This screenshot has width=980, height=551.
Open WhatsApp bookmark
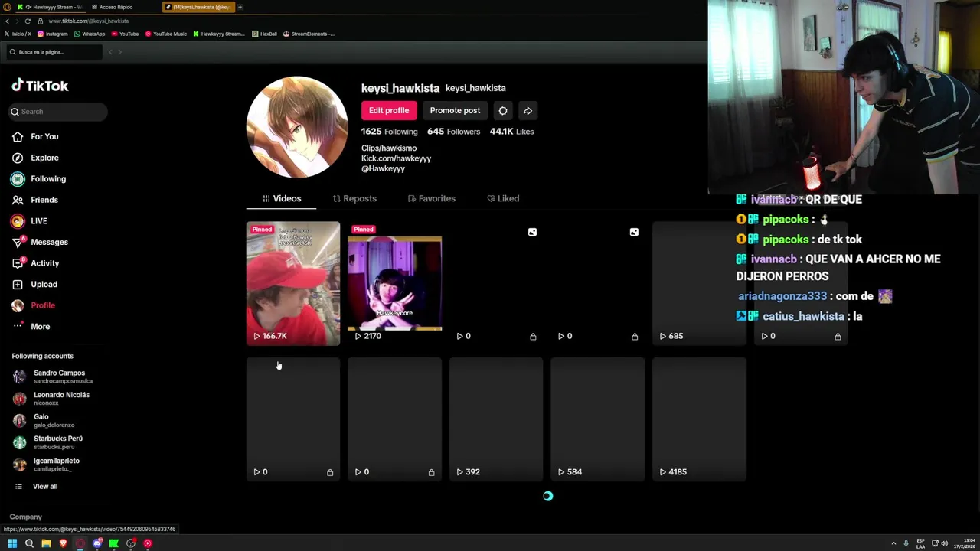pos(90,34)
